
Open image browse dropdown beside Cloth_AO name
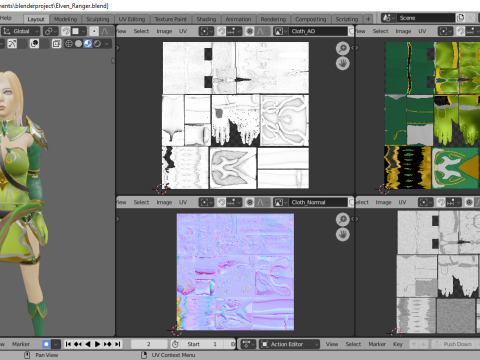click(x=280, y=31)
